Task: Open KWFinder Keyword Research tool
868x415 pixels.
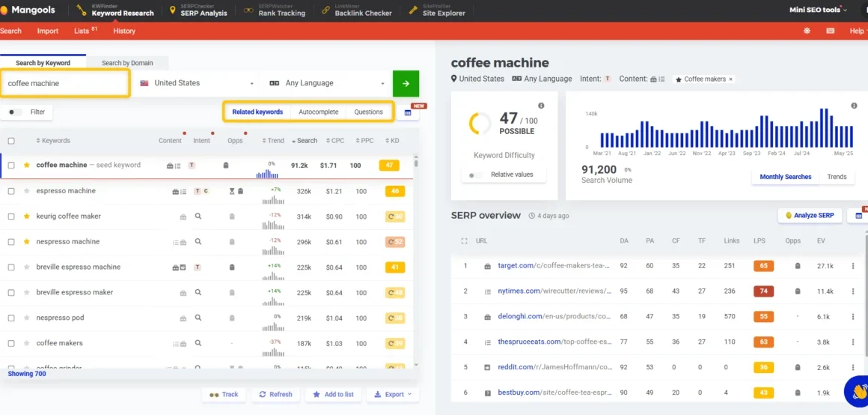Action: 116,10
